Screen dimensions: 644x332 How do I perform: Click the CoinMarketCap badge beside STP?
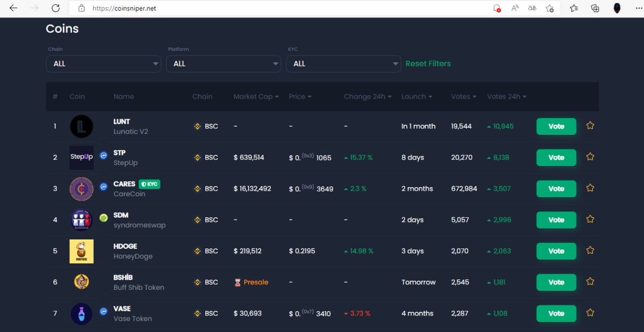(104, 156)
